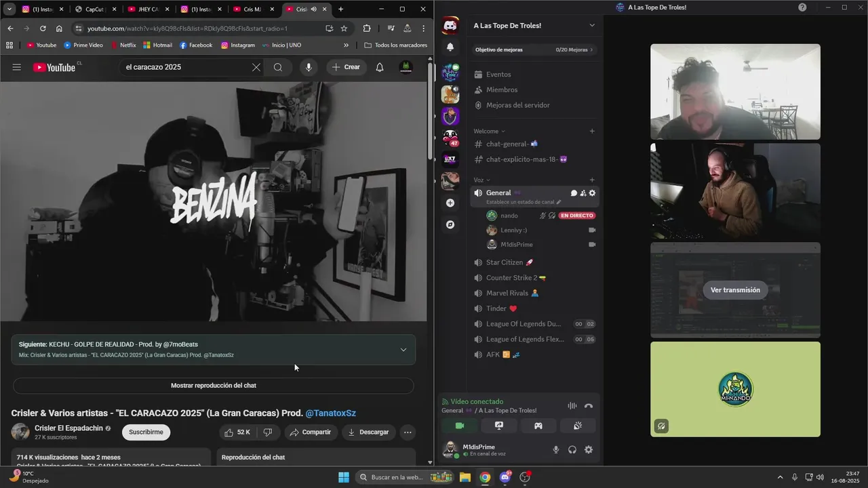Collapse the Voz channel category

[481, 180]
